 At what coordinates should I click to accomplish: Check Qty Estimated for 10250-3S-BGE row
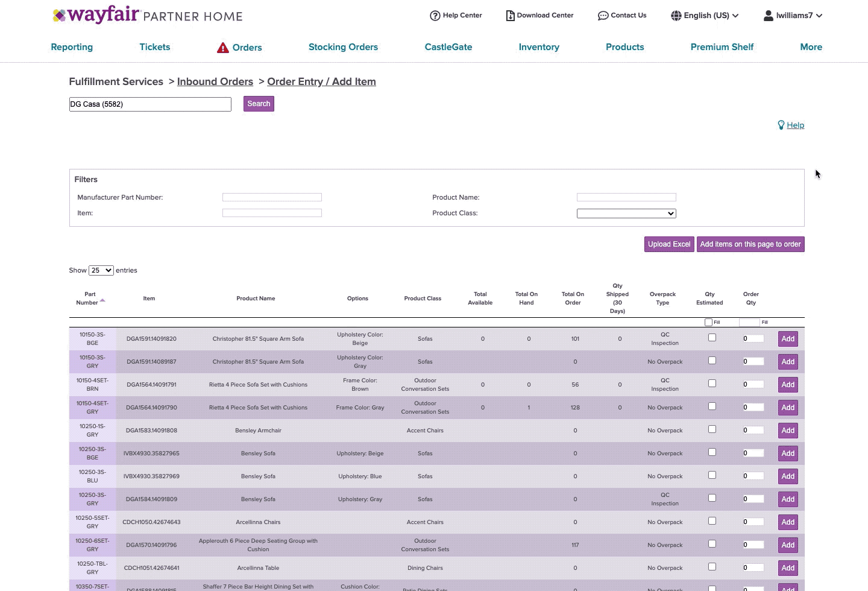[712, 452]
